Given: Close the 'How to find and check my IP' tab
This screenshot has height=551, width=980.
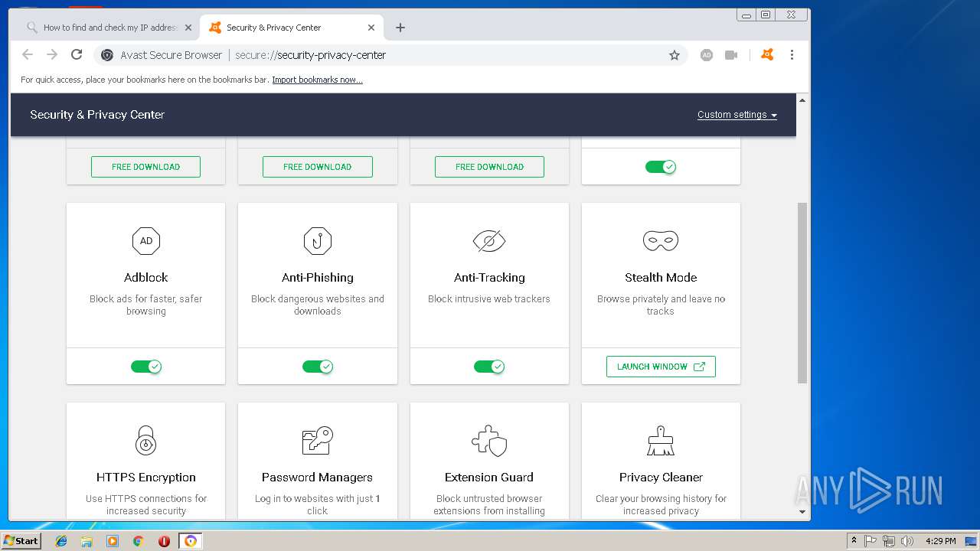Looking at the screenshot, I should click(x=188, y=28).
